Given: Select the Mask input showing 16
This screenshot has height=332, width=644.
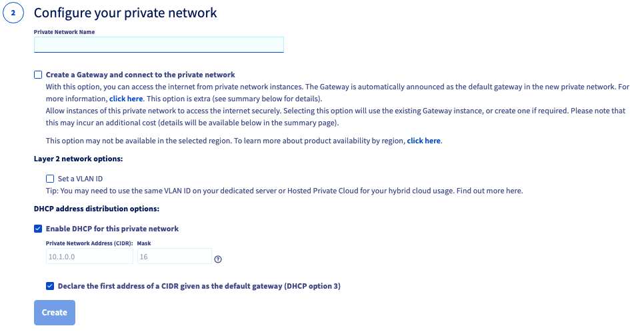Looking at the screenshot, I should [175, 257].
